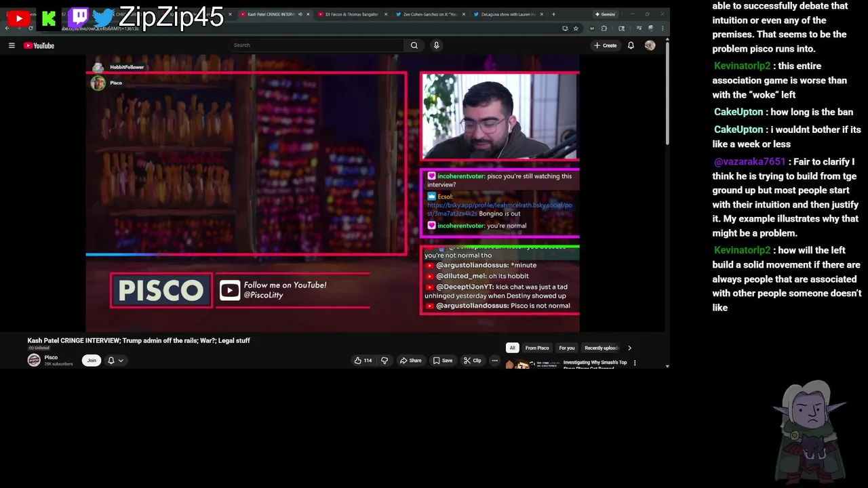868x488 pixels.
Task: Click the Follow me on YouTube banner
Action: click(x=293, y=290)
